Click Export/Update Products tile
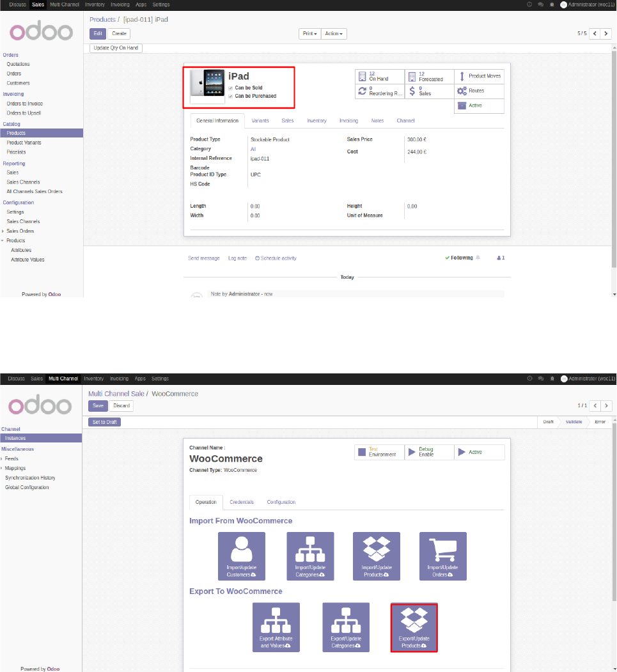 click(414, 627)
